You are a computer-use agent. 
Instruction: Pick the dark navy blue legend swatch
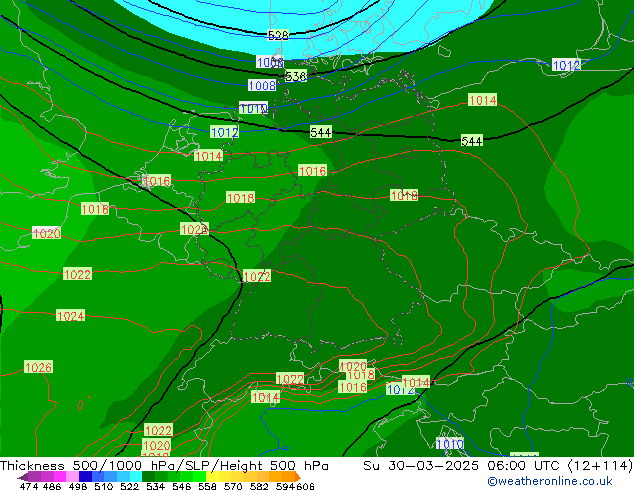tap(85, 477)
